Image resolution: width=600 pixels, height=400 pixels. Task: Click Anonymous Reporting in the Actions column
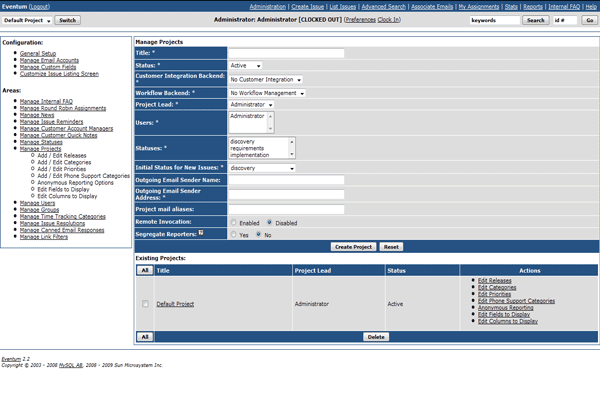pyautogui.click(x=505, y=308)
